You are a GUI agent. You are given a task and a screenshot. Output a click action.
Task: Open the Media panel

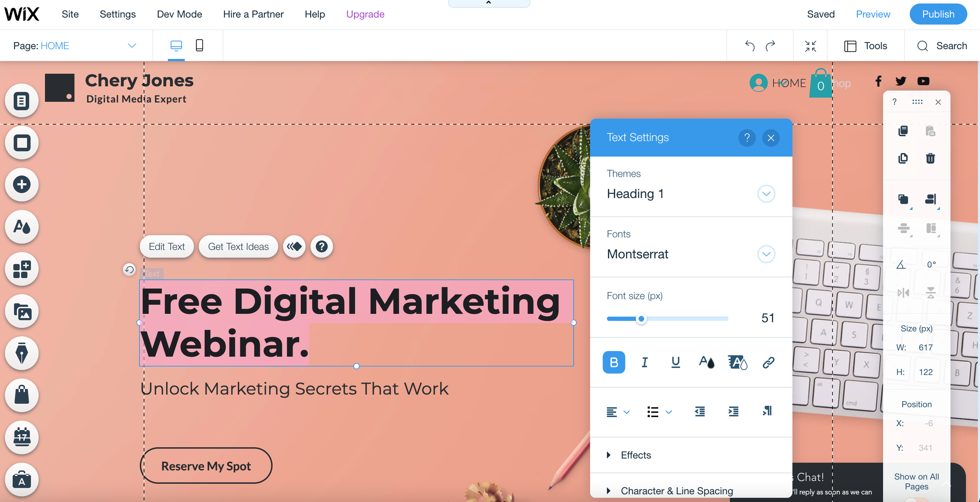pos(21,312)
